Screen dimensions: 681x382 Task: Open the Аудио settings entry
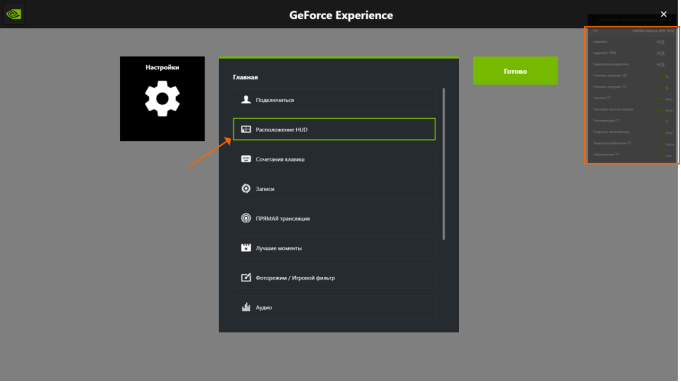coord(334,307)
